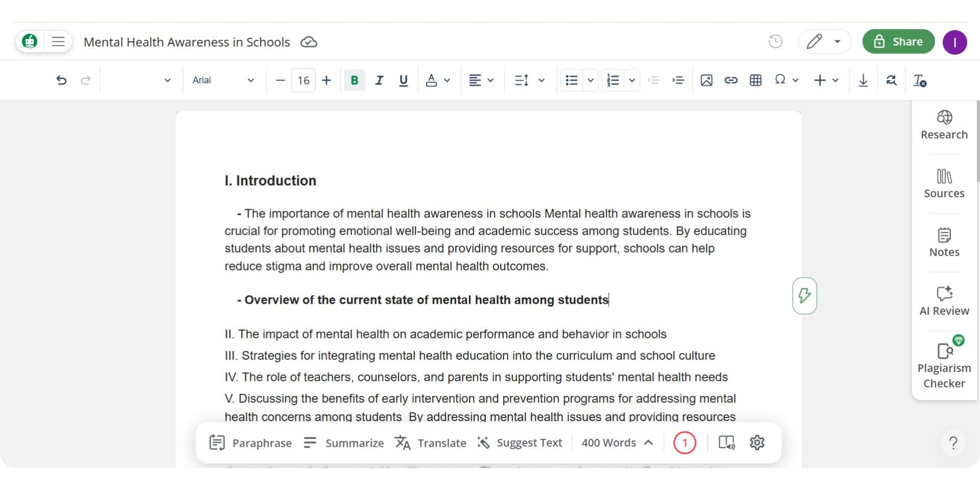Screen dimensions: 980x490
Task: Open the Sources panel
Action: coord(944,183)
